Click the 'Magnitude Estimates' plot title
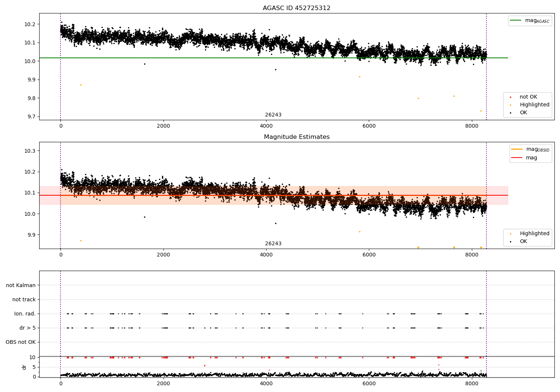 tap(296, 137)
